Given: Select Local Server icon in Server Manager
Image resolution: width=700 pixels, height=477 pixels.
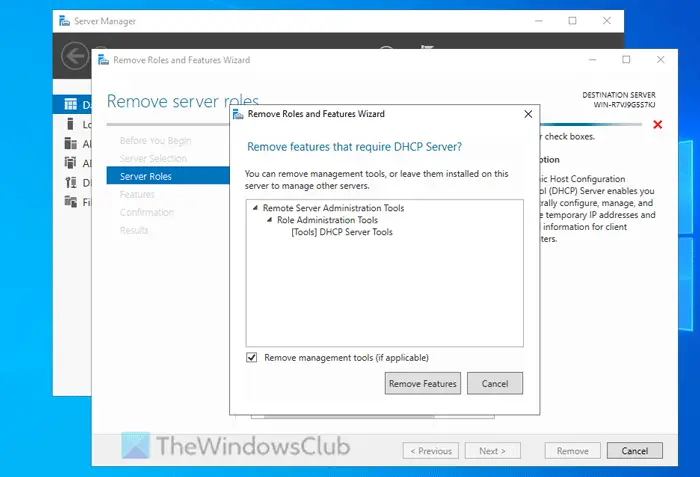Looking at the screenshot, I should point(70,124).
